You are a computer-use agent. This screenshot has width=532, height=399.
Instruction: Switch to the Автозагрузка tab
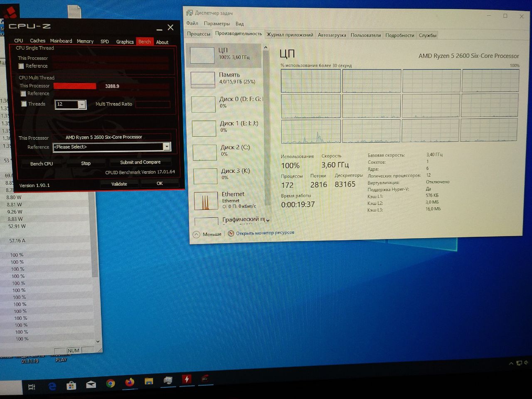pyautogui.click(x=332, y=35)
